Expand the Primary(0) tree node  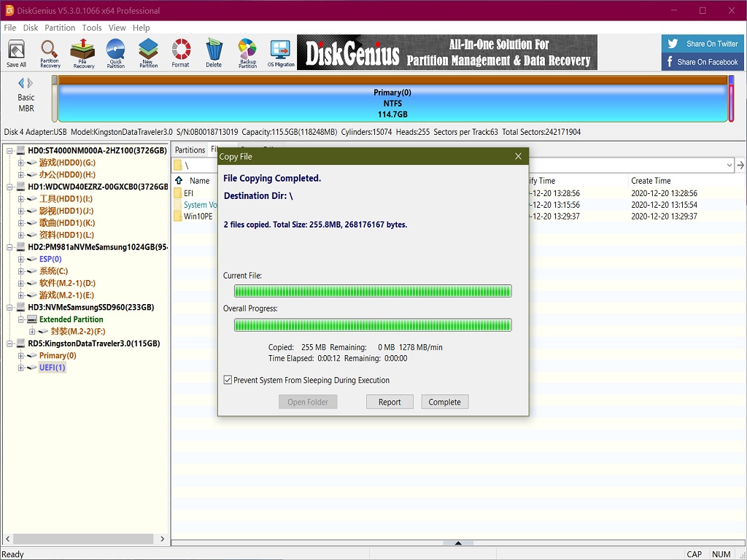coord(21,355)
